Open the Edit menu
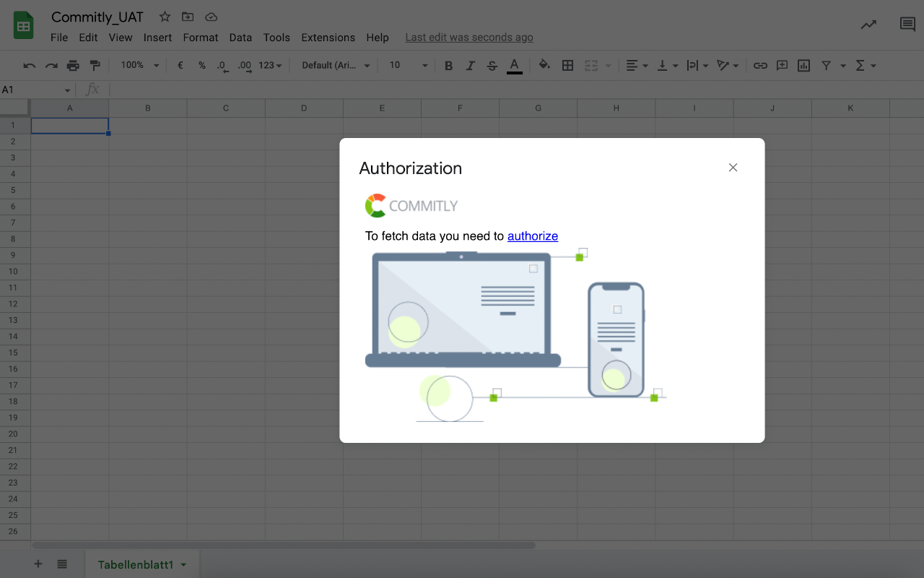 88,38
